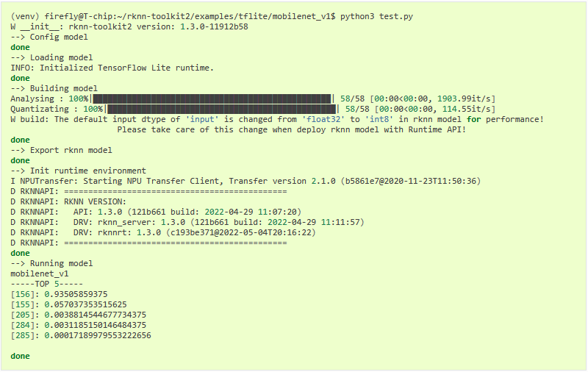Screen dimensions: 588x372
Task: Click the Quantizating progress bar
Action: tap(222, 109)
